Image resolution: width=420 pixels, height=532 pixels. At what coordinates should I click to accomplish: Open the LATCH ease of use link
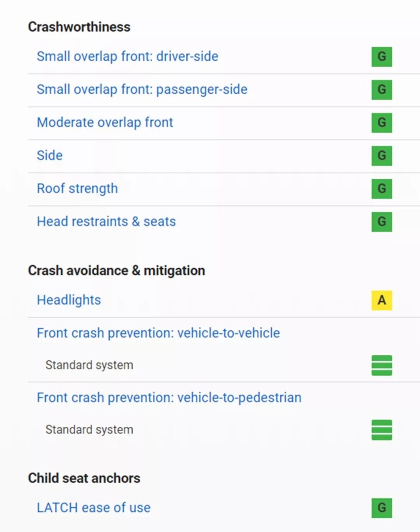(x=94, y=507)
